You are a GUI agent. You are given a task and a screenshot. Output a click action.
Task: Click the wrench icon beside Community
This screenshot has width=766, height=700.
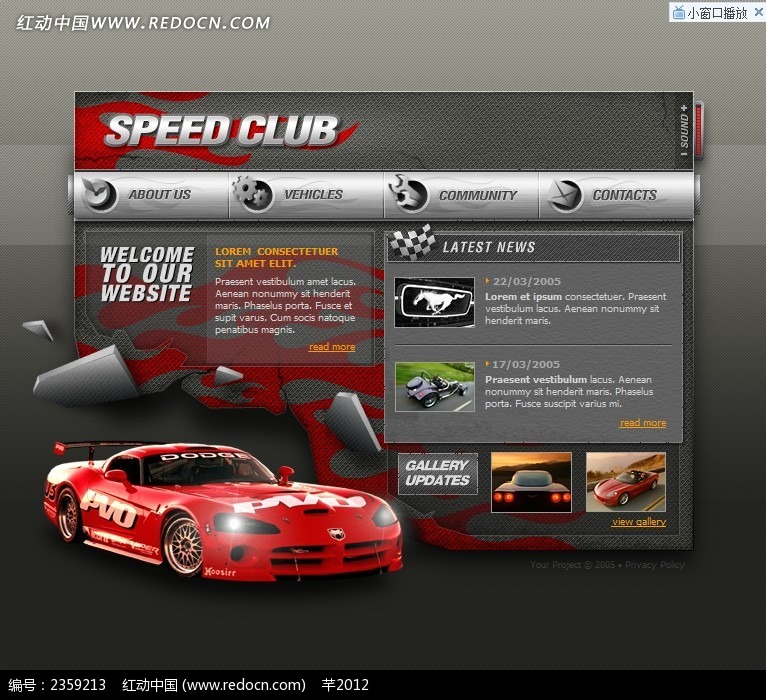(410, 194)
